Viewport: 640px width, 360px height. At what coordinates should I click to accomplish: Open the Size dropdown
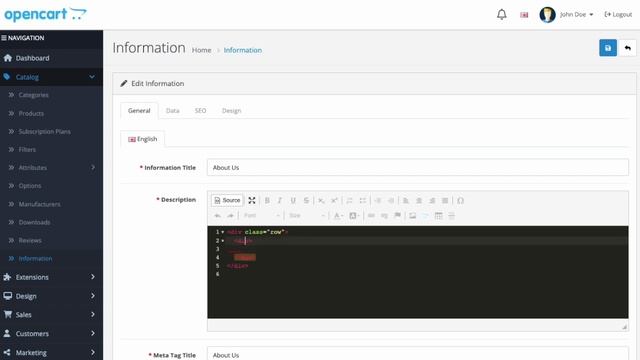click(x=307, y=216)
